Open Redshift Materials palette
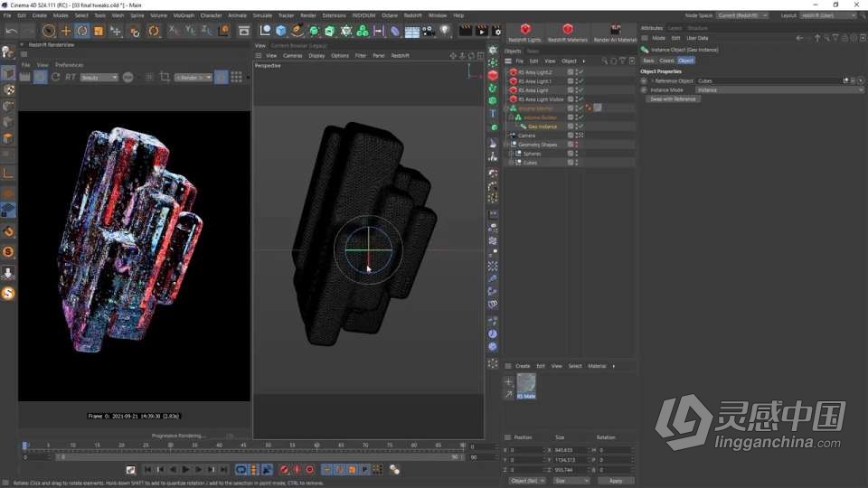Viewport: 868px width, 488px height. click(567, 33)
